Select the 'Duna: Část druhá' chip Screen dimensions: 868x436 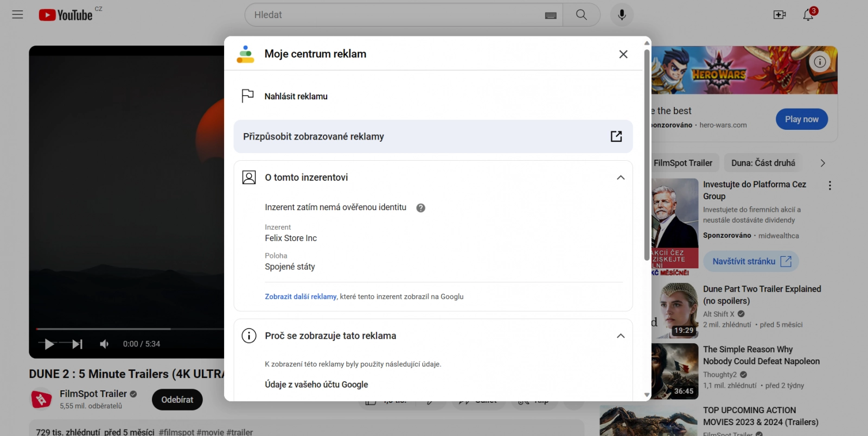tap(763, 163)
